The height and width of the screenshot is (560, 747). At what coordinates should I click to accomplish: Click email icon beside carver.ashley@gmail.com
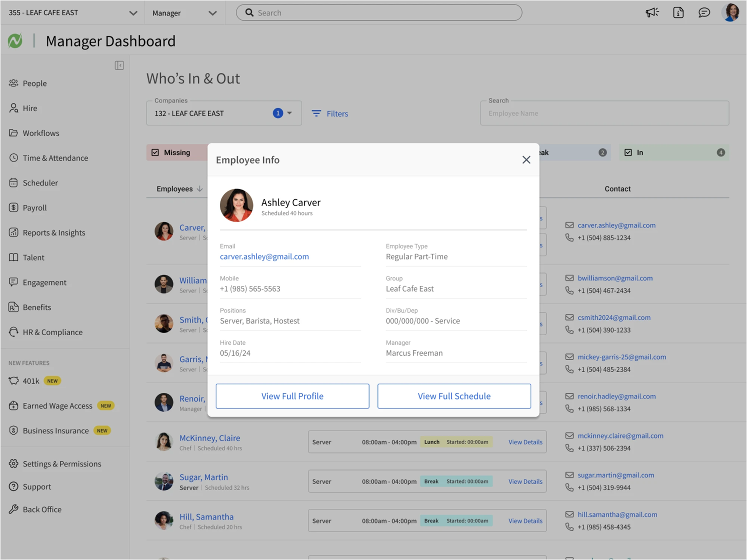[569, 225]
